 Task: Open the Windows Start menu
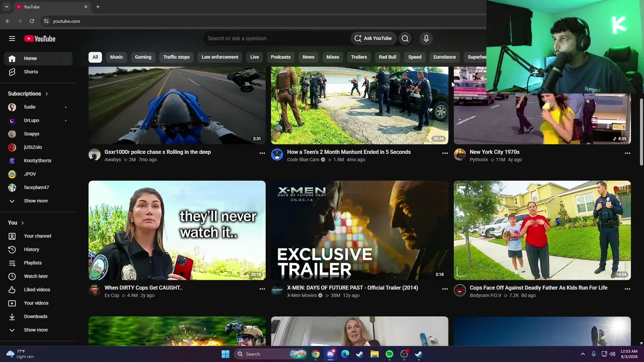tap(225, 354)
